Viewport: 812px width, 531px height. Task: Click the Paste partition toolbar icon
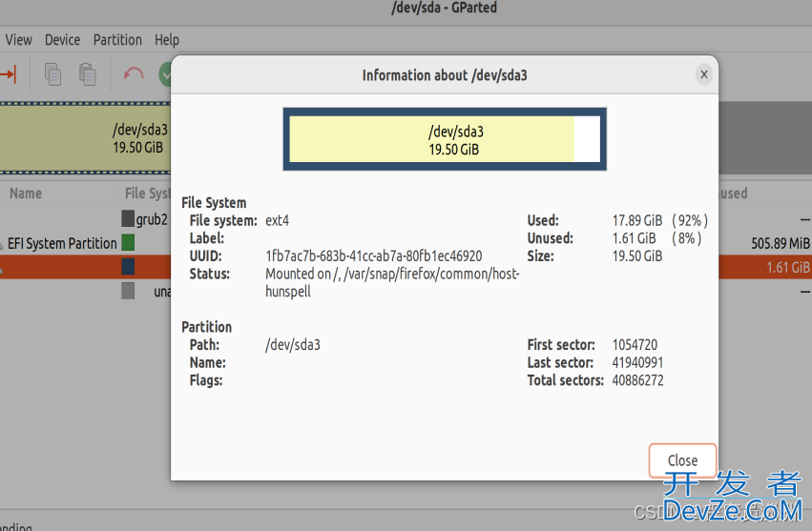[x=88, y=74]
